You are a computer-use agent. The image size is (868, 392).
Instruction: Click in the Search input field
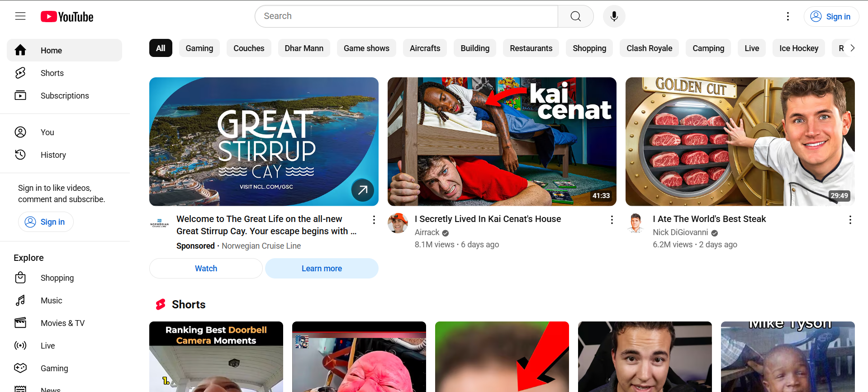(406, 16)
